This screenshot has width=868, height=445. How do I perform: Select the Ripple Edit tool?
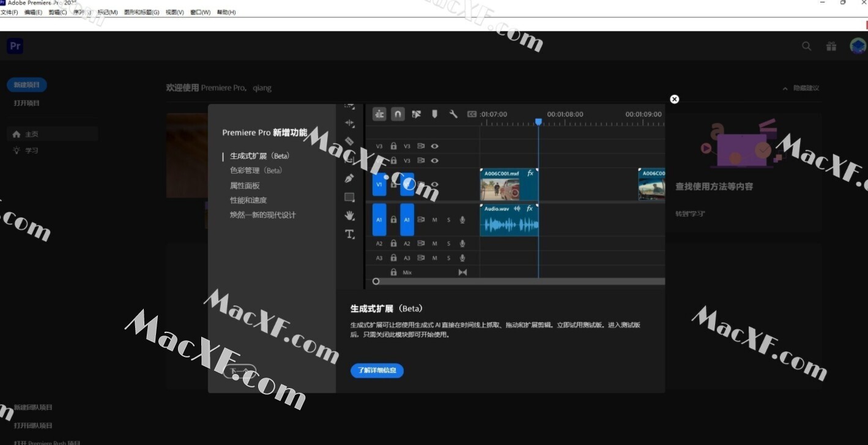[x=349, y=123]
